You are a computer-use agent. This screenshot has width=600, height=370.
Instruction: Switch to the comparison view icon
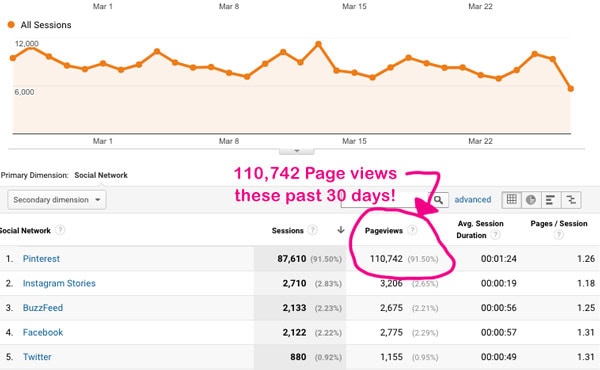[571, 199]
